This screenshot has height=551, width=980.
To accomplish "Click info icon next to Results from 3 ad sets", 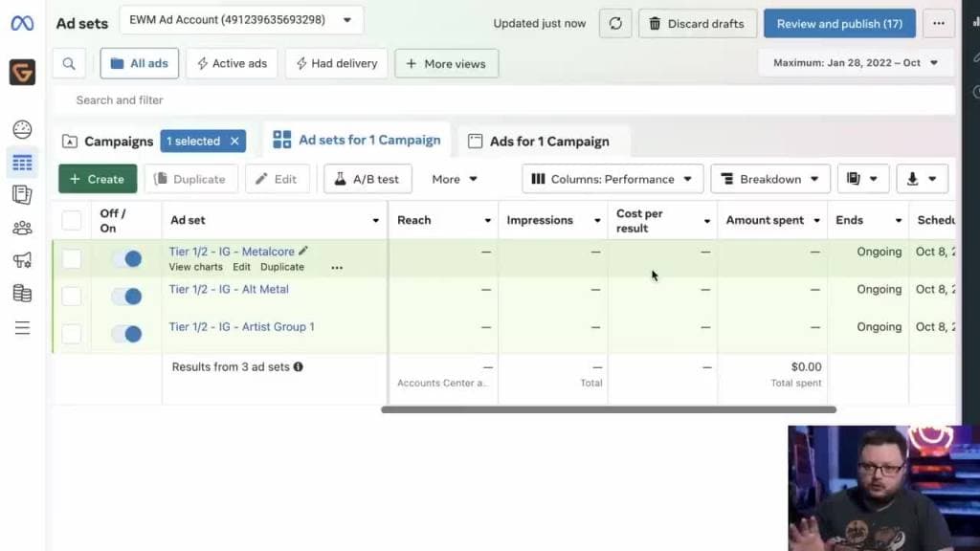I will (299, 366).
